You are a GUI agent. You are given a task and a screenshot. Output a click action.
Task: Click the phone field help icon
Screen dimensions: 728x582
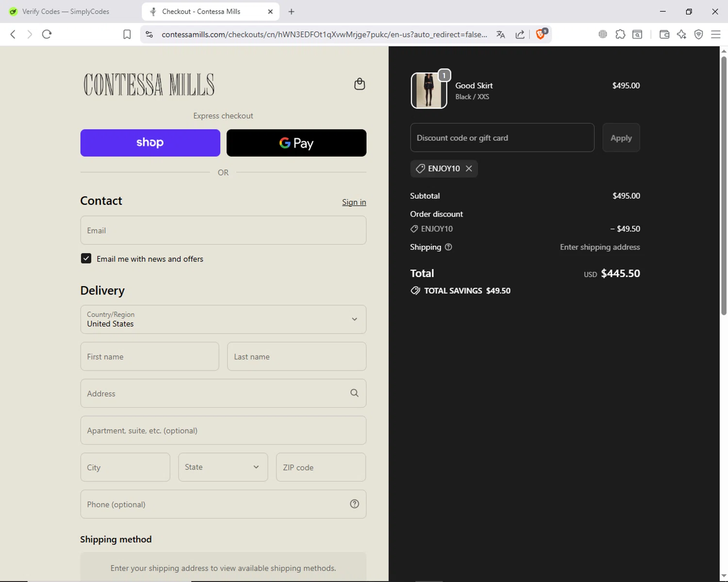[354, 504]
